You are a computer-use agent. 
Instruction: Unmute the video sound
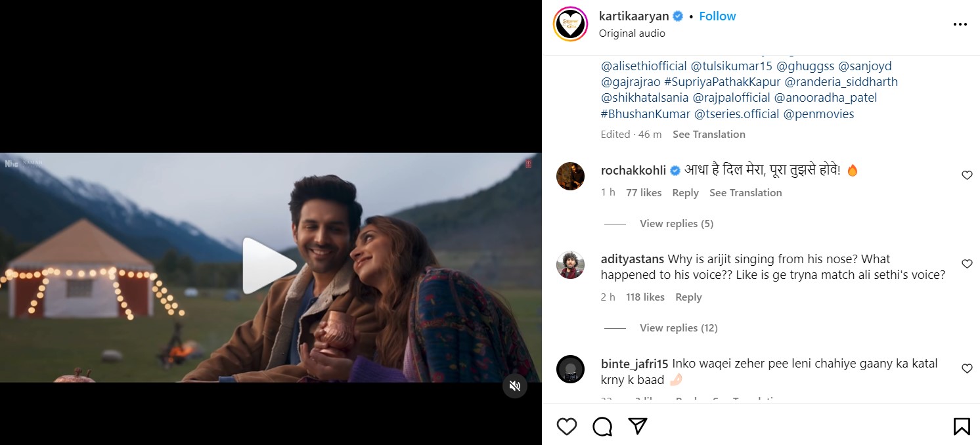[x=515, y=386]
